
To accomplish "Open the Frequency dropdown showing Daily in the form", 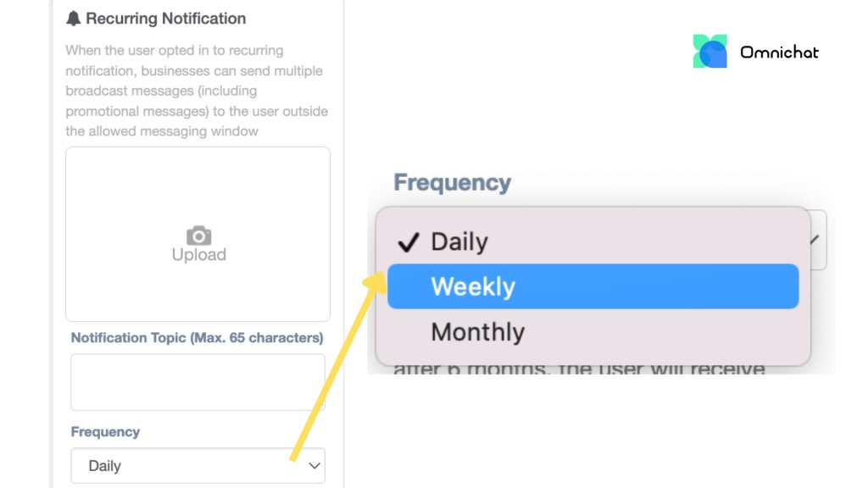I will (198, 466).
